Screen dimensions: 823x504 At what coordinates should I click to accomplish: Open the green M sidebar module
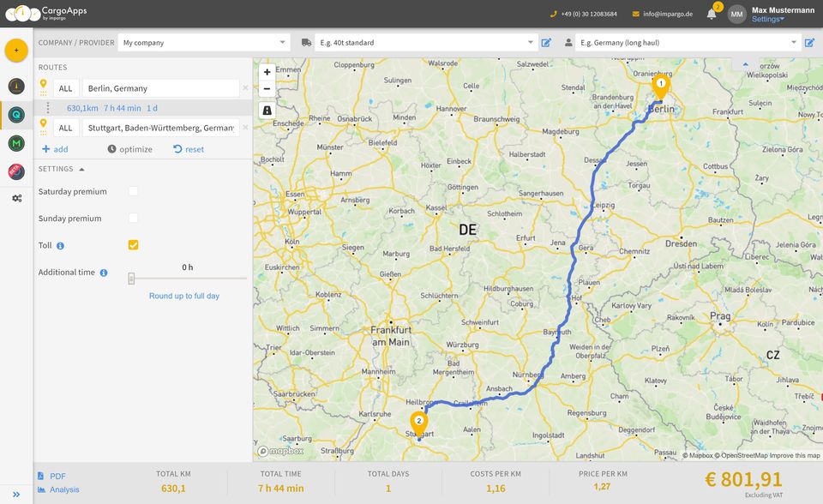pos(16,143)
